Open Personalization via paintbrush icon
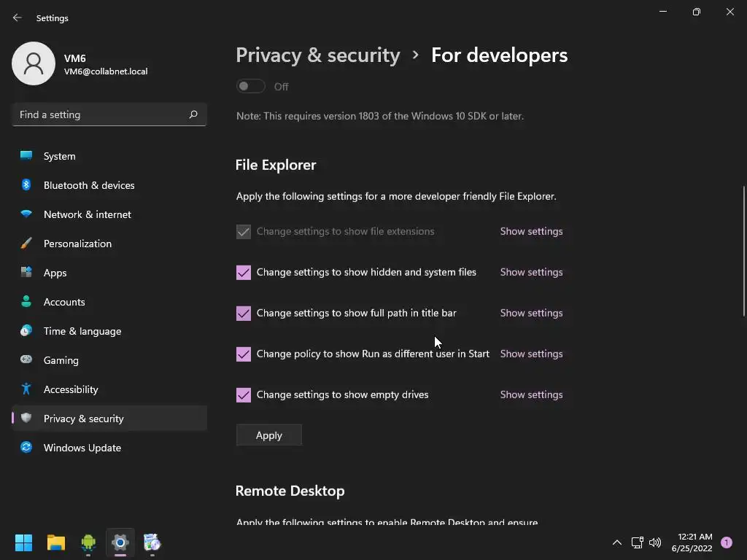The image size is (747, 560). [26, 244]
